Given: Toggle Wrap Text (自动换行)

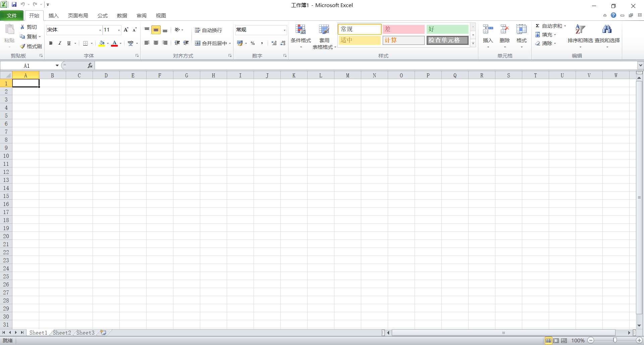Looking at the screenshot, I should tap(208, 30).
